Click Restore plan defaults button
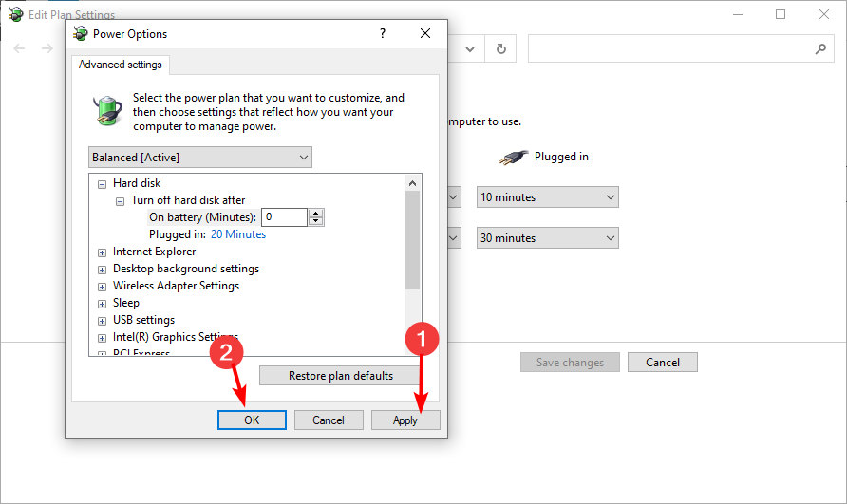This screenshot has height=504, width=847. tap(340, 376)
